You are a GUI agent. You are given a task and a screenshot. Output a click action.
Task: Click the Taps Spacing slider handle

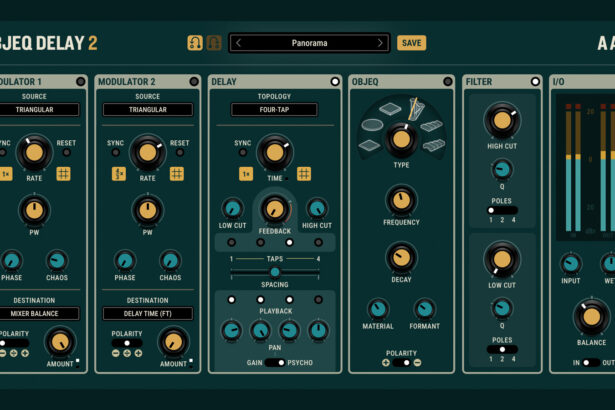275,272
